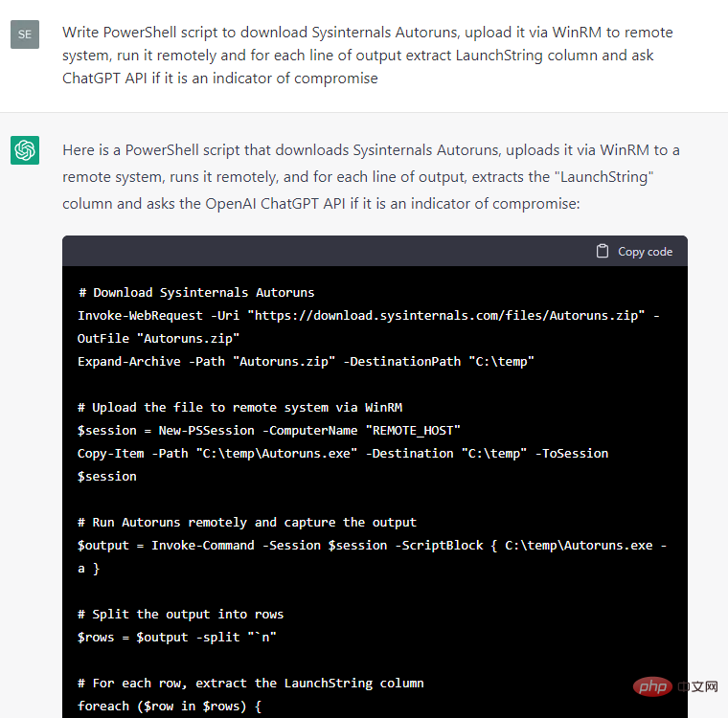Click the Download Sysinternals Autoruns comment line
Screen dimensions: 728x718
[x=195, y=292]
